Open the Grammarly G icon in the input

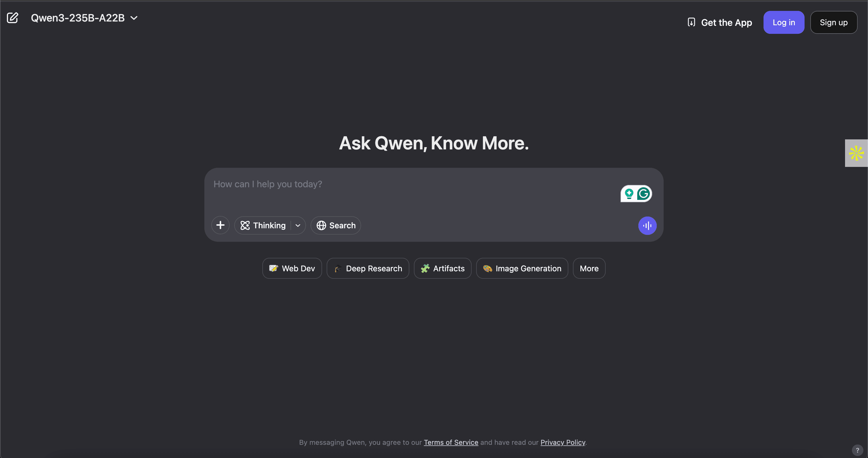(x=644, y=194)
